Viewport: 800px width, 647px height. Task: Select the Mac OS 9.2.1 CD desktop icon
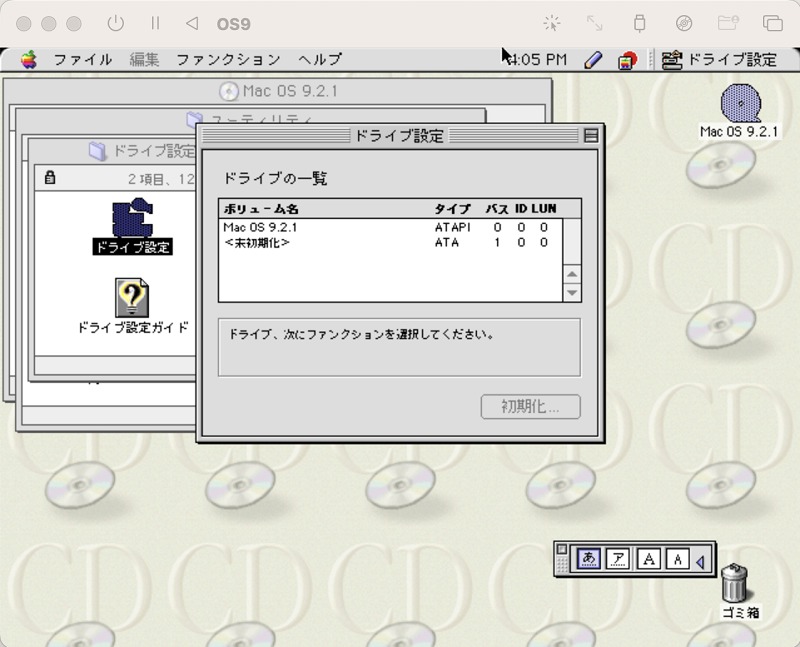[x=739, y=111]
